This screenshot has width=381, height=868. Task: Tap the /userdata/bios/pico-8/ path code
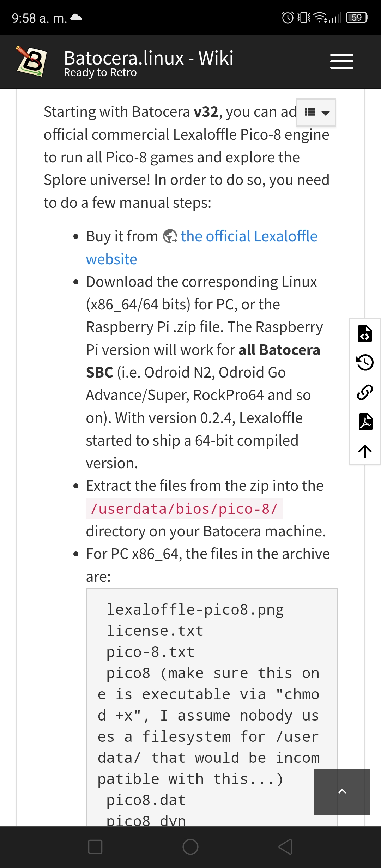point(184,509)
